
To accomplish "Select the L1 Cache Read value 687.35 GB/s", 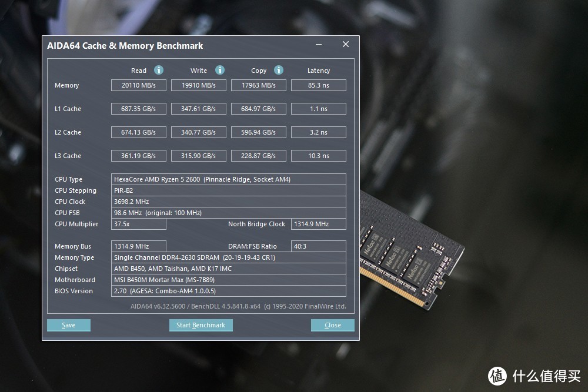I will 139,109.
